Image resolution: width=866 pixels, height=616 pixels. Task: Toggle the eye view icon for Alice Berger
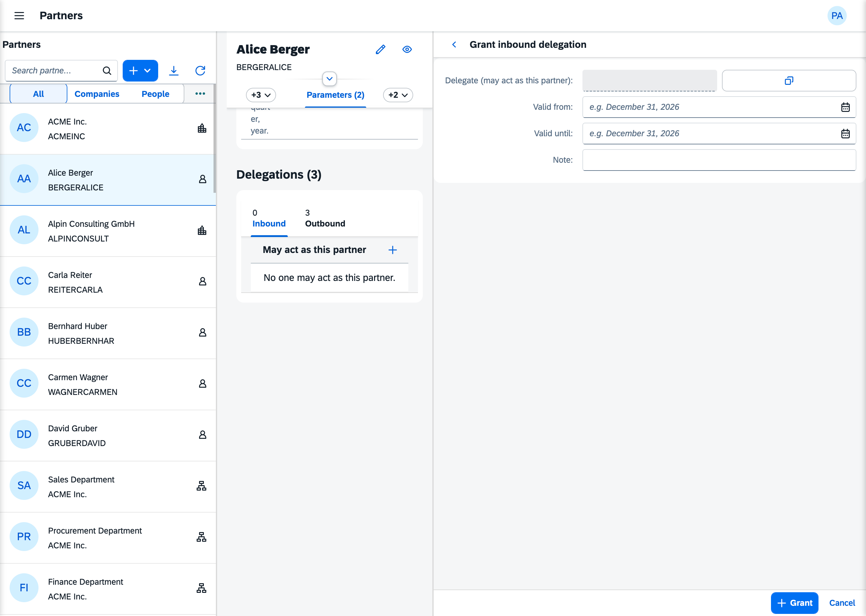(407, 49)
